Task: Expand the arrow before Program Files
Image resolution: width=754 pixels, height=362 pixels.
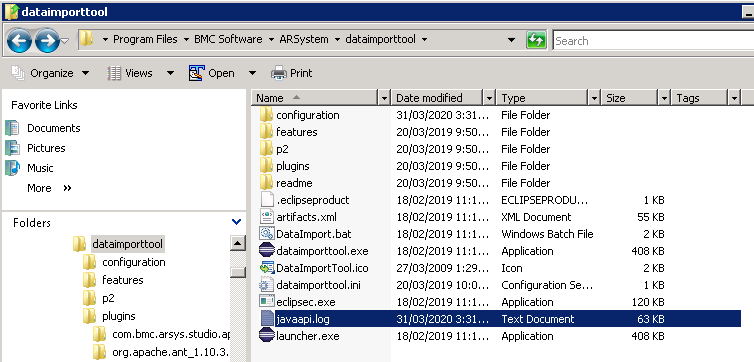Action: click(105, 39)
